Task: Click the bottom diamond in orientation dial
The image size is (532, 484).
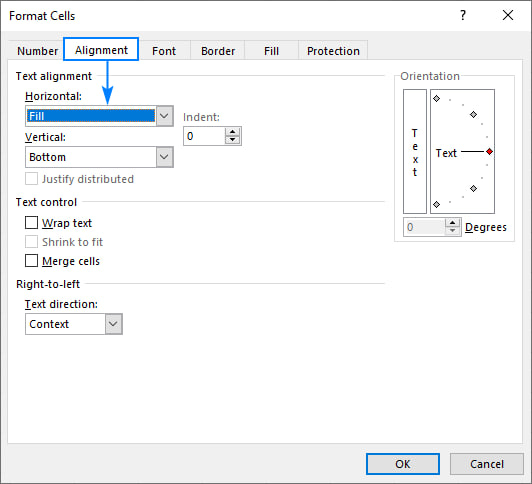Action: click(437, 205)
